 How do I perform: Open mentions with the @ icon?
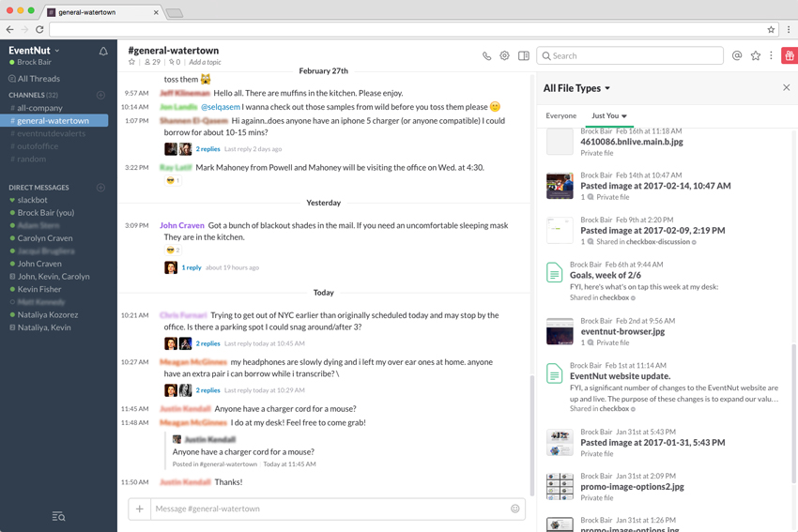point(737,56)
